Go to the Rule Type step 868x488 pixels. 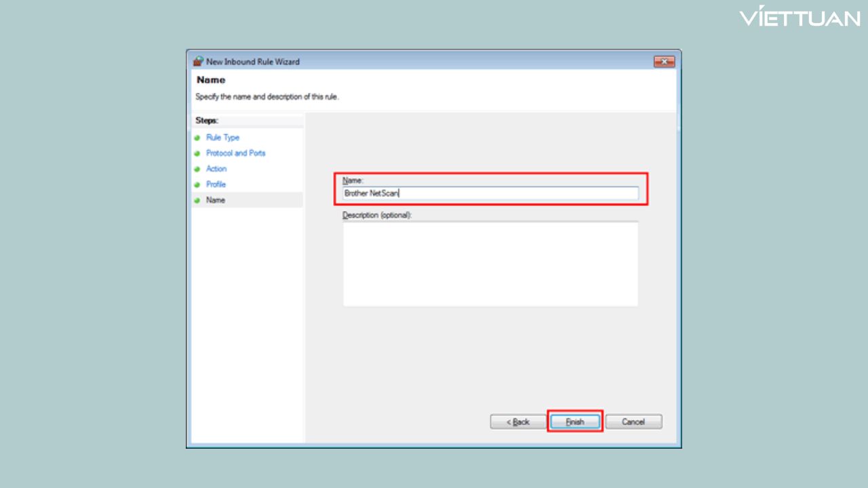222,138
